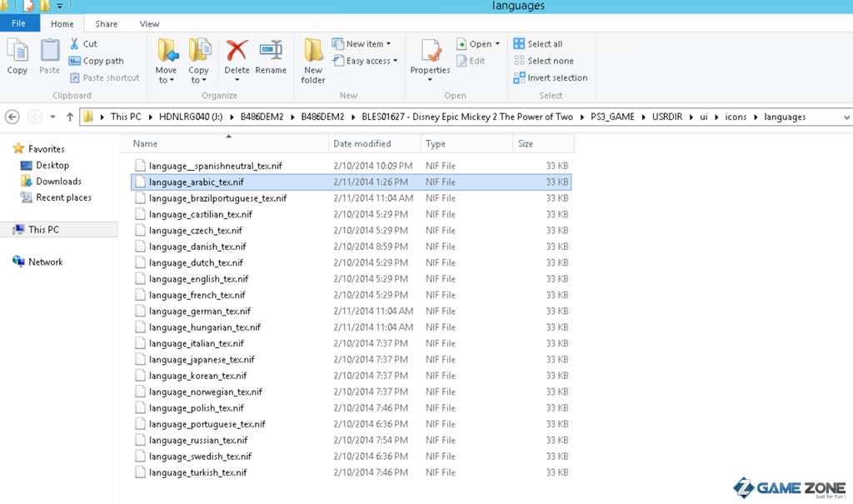Select language_english_tex.nif file
The height and width of the screenshot is (504, 853).
tap(351, 279)
